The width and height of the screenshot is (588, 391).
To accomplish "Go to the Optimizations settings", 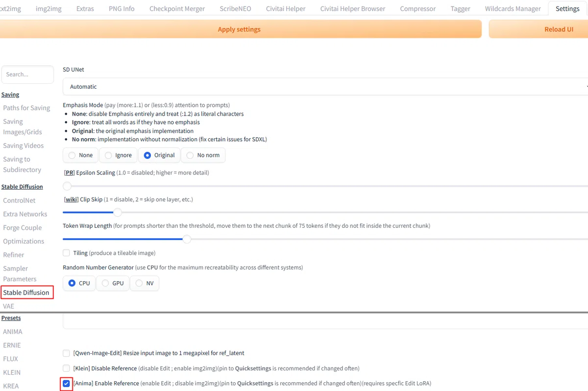I will coord(24,241).
